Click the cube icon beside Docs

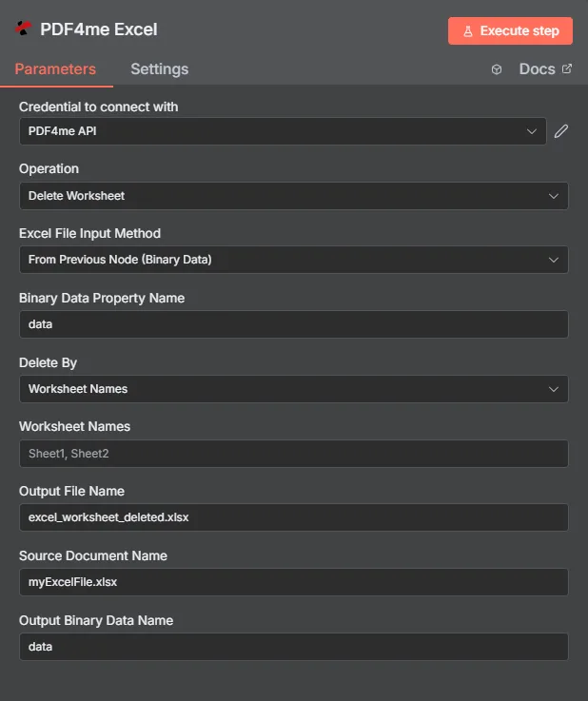(497, 69)
